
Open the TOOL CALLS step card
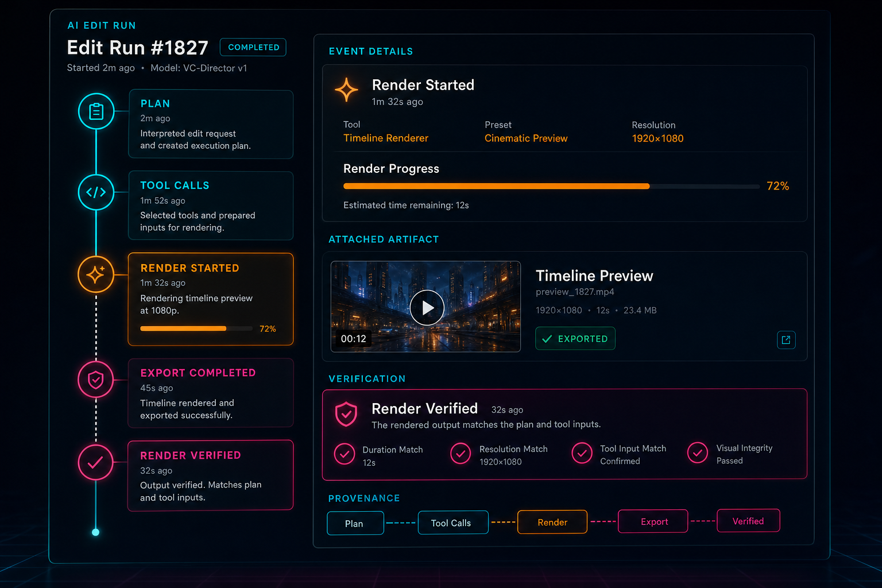[211, 206]
